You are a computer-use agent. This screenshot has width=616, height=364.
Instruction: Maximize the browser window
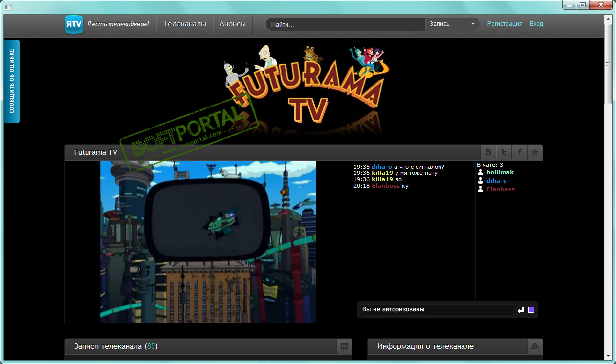coord(582,5)
